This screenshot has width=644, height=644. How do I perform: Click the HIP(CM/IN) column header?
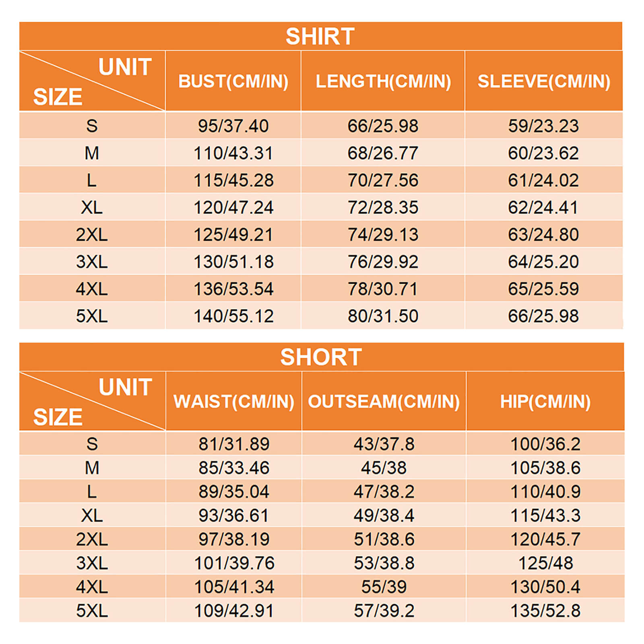click(x=545, y=402)
